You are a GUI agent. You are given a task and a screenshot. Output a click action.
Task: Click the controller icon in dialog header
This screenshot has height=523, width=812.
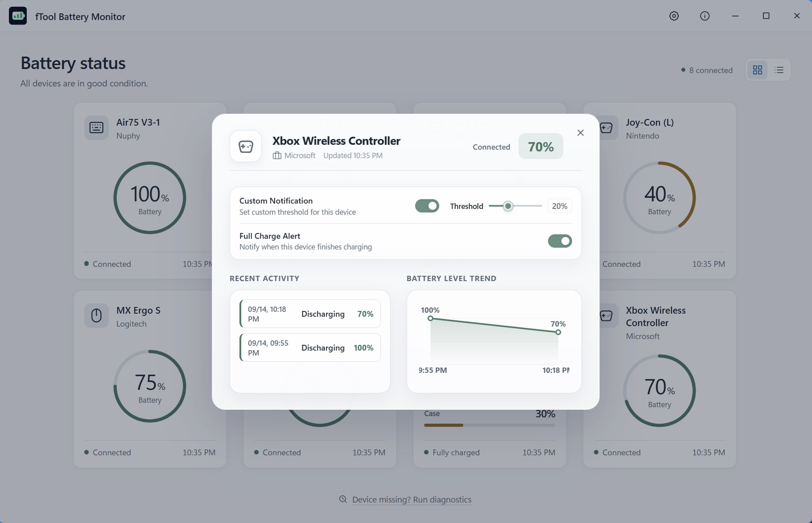click(x=246, y=146)
